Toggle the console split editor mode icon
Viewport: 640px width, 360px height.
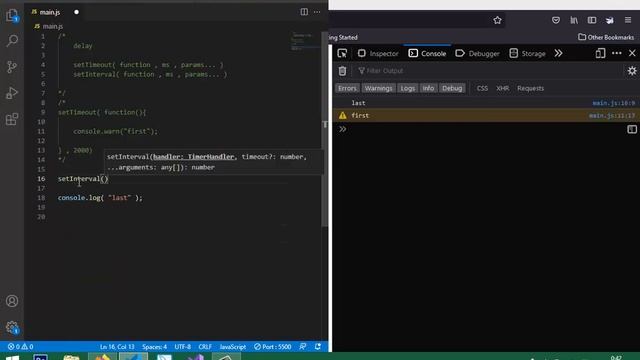[632, 129]
